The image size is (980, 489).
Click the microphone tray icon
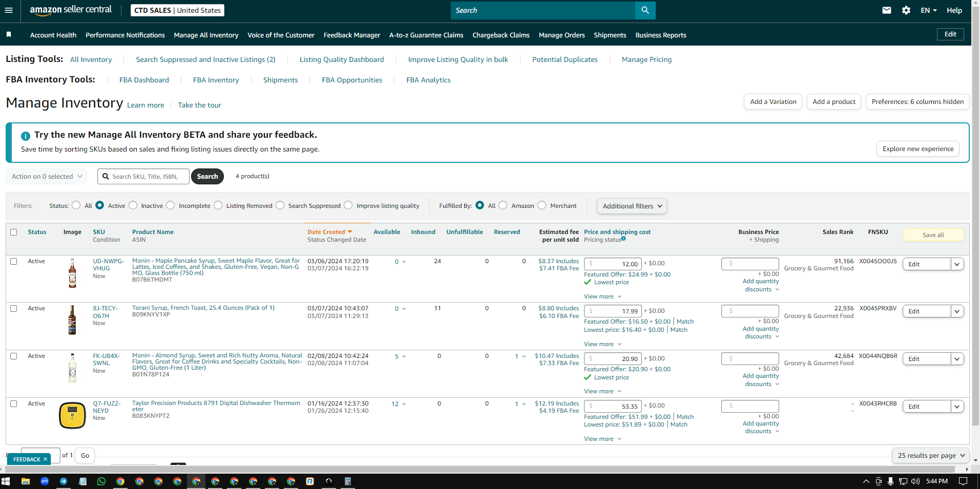pyautogui.click(x=891, y=481)
